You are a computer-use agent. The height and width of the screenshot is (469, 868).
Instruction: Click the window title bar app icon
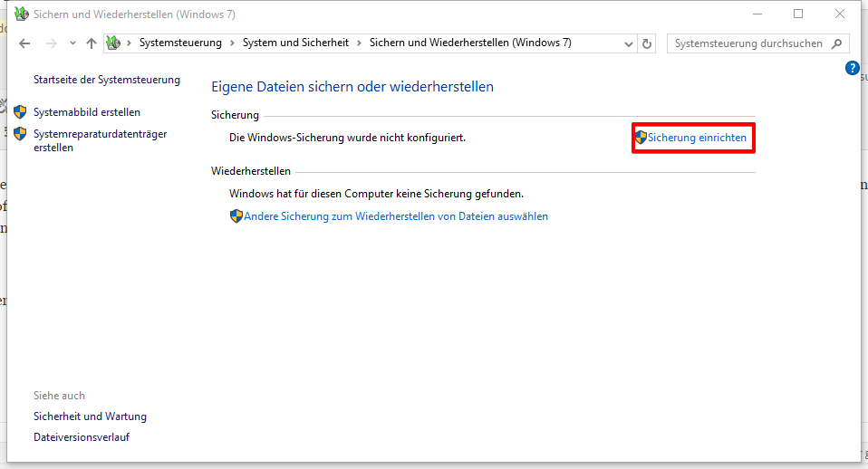22,14
